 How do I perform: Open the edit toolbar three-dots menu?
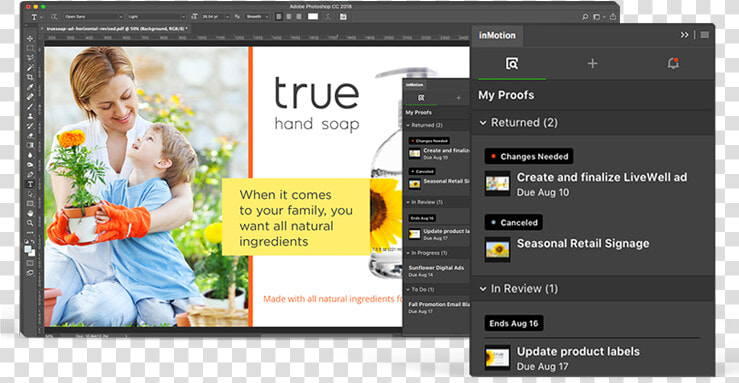(30, 233)
